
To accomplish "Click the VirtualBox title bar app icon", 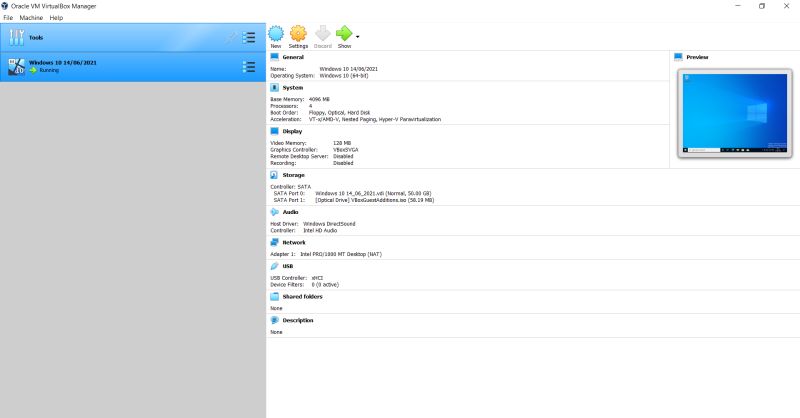I will (x=5, y=6).
